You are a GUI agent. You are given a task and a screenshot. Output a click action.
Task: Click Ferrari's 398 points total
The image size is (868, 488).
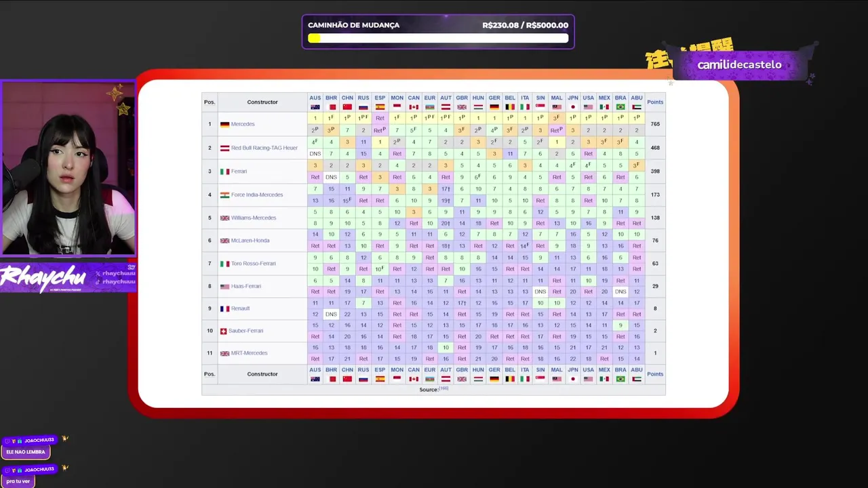[x=655, y=171]
